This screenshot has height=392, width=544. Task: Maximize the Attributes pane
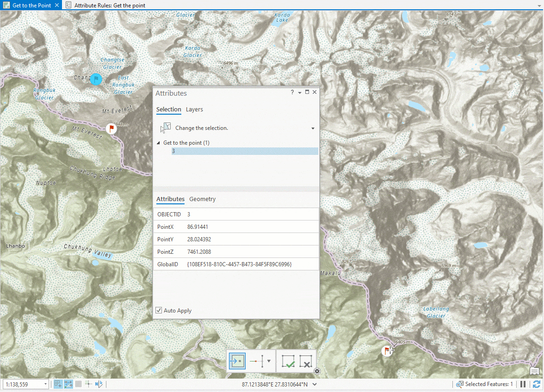tap(307, 92)
